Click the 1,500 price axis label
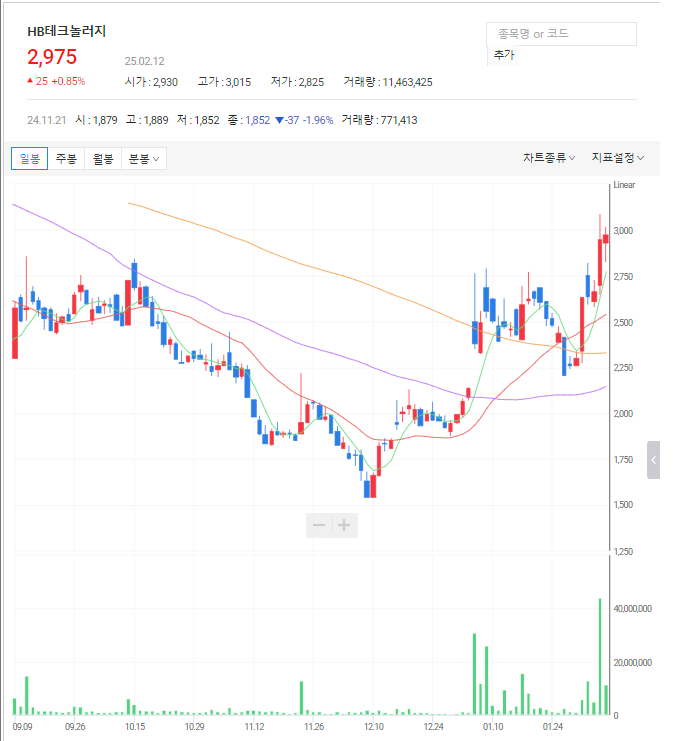 click(x=623, y=505)
